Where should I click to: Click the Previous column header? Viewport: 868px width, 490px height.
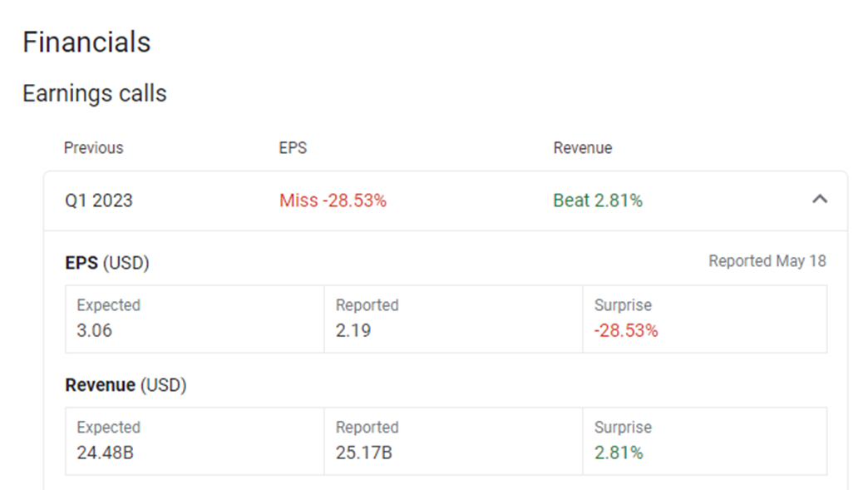[x=94, y=148]
